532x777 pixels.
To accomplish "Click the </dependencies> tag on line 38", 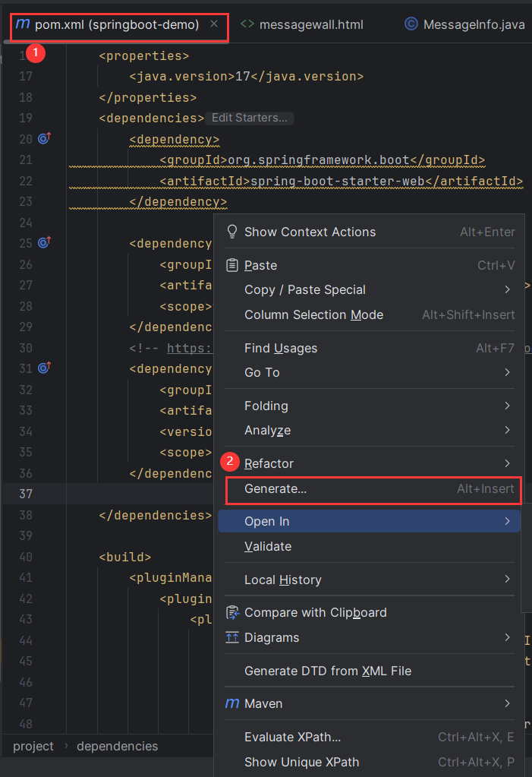I will click(156, 515).
